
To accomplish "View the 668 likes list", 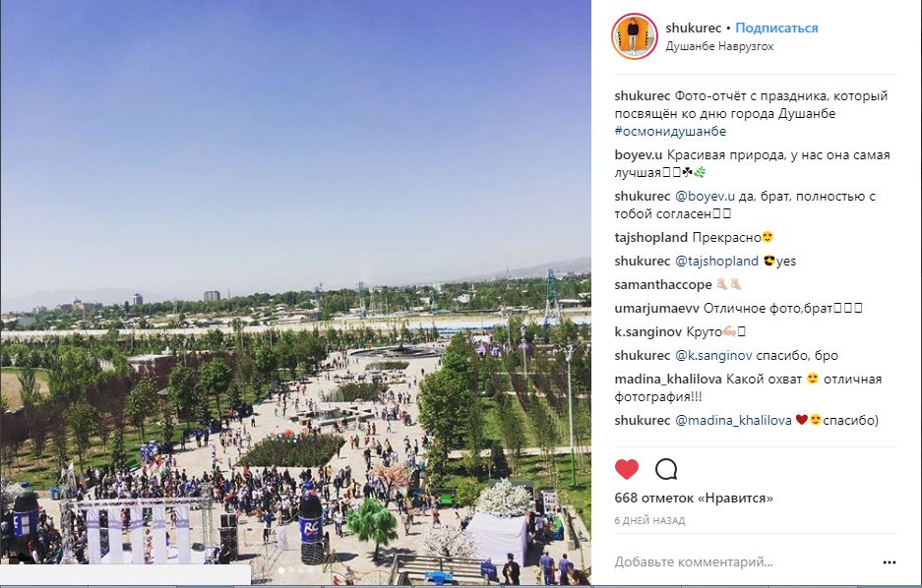I will 694,499.
